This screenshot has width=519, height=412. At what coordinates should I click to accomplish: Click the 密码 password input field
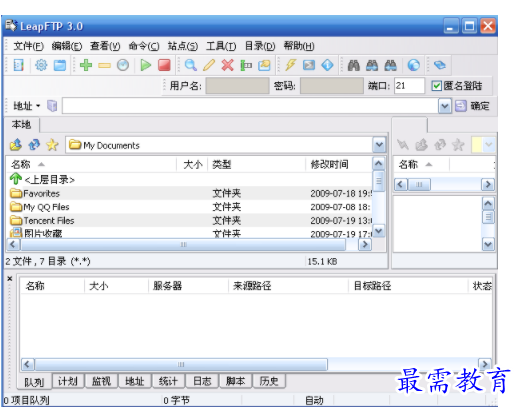click(x=332, y=86)
